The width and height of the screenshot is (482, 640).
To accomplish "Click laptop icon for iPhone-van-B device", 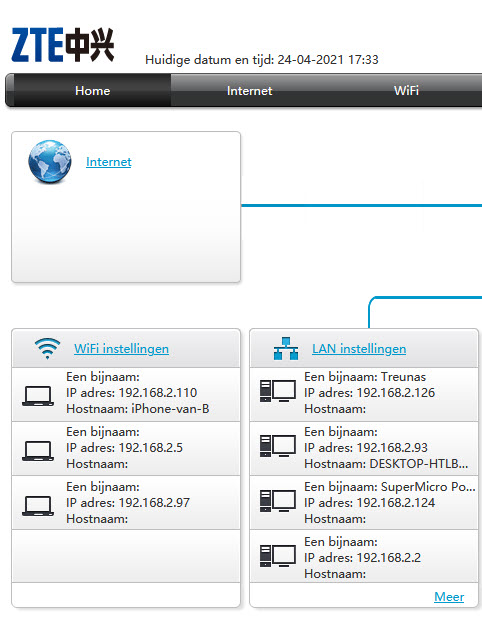I will pyautogui.click(x=38, y=396).
